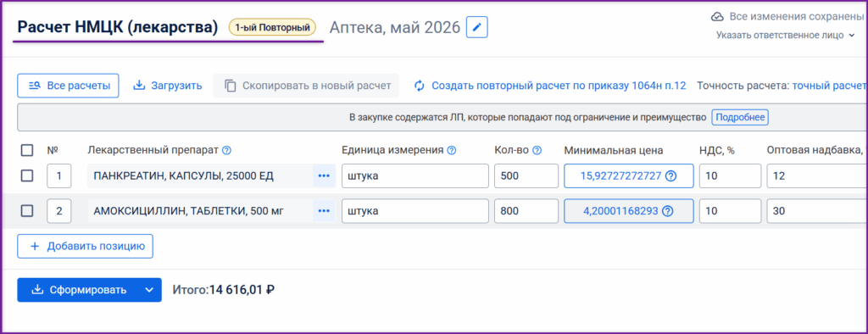Check the box for the АМОКСИЦИЛЛИН row
Viewport: 868px width, 334px height.
(x=26, y=210)
